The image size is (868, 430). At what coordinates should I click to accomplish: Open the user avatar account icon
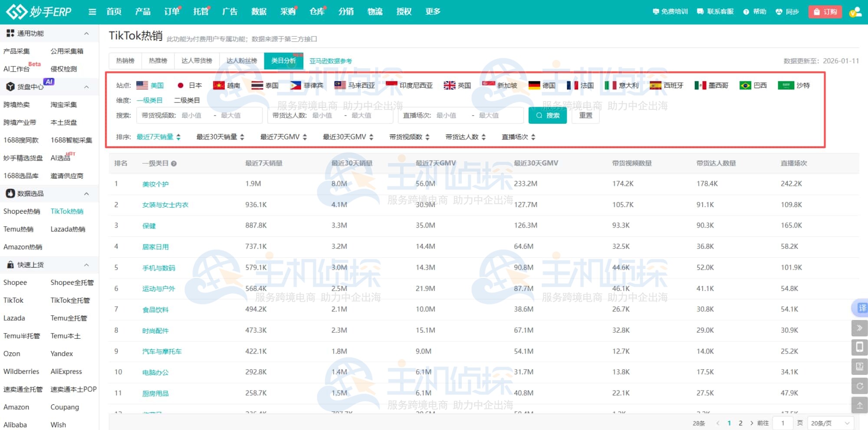click(x=855, y=13)
